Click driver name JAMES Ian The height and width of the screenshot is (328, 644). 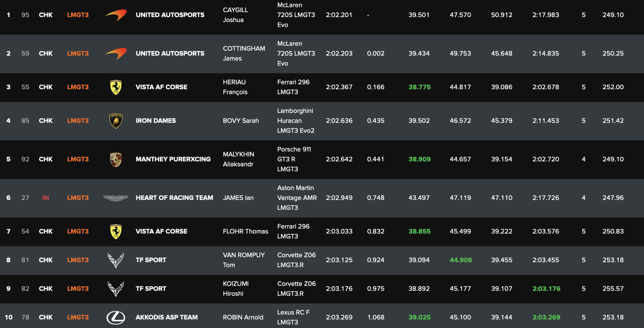click(x=238, y=198)
